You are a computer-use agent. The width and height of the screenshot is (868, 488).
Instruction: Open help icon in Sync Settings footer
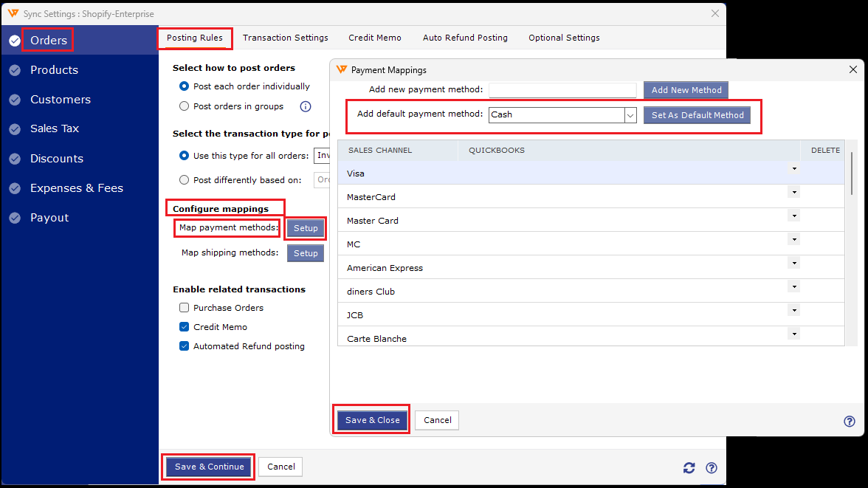click(712, 467)
